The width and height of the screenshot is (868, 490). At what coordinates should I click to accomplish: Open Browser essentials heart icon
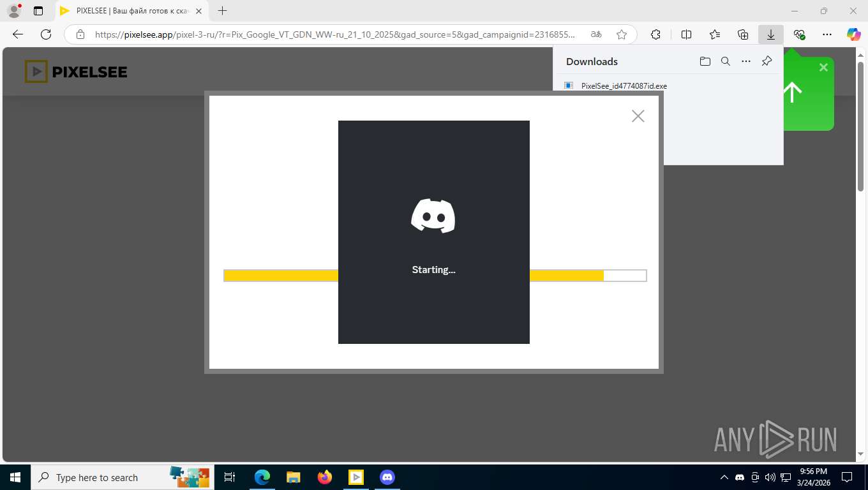799,34
